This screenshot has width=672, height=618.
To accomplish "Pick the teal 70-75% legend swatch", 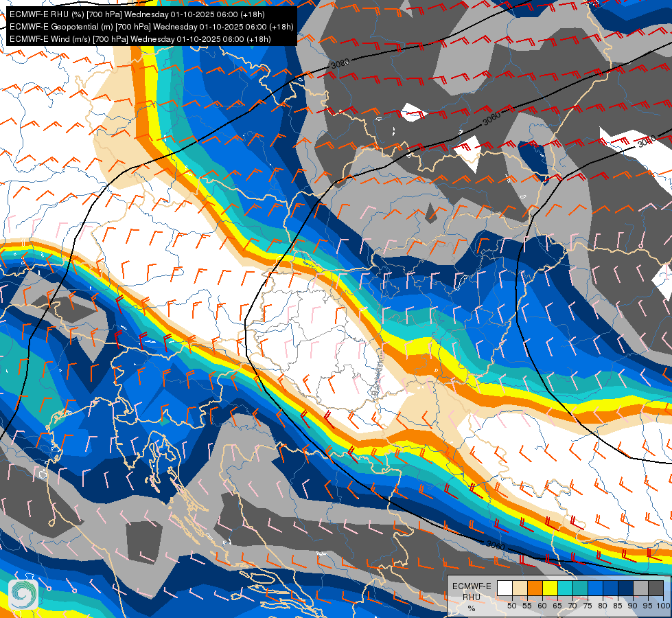I will tap(580, 588).
